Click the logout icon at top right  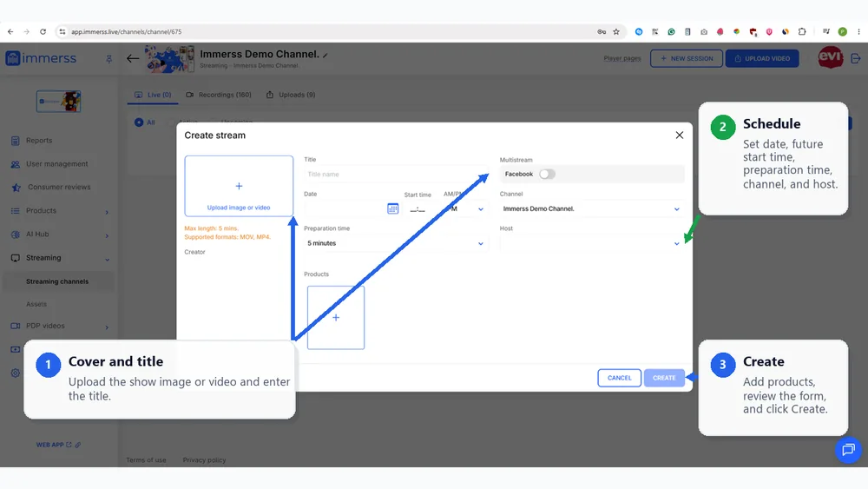(x=856, y=58)
